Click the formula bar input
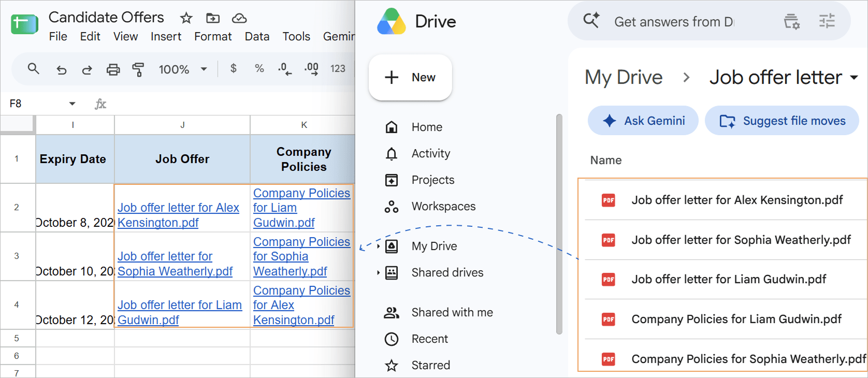Image resolution: width=868 pixels, height=378 pixels. click(x=233, y=104)
